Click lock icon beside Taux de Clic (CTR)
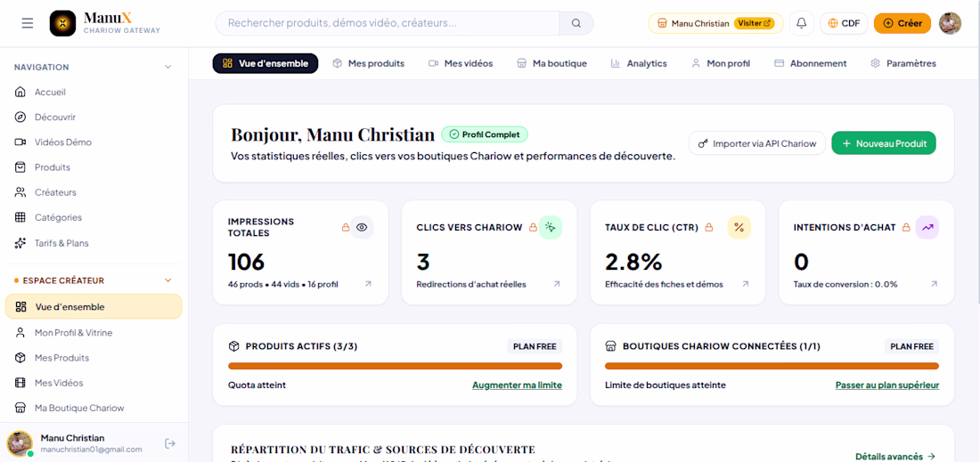The height and width of the screenshot is (462, 980). click(x=709, y=227)
